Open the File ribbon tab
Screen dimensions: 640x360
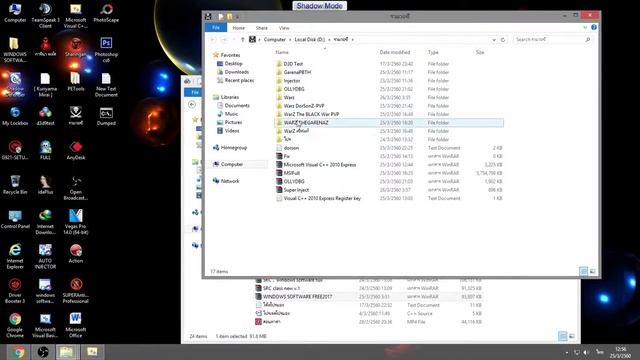coord(216,28)
